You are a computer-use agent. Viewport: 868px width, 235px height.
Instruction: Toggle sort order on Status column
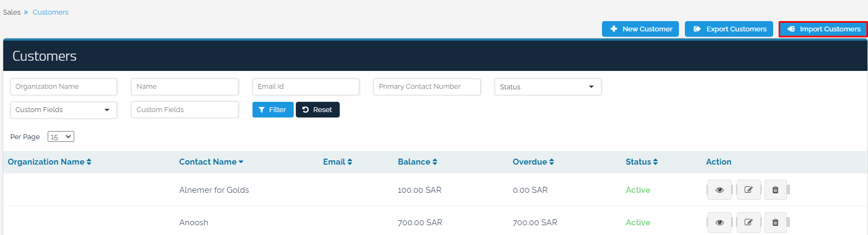tap(642, 162)
